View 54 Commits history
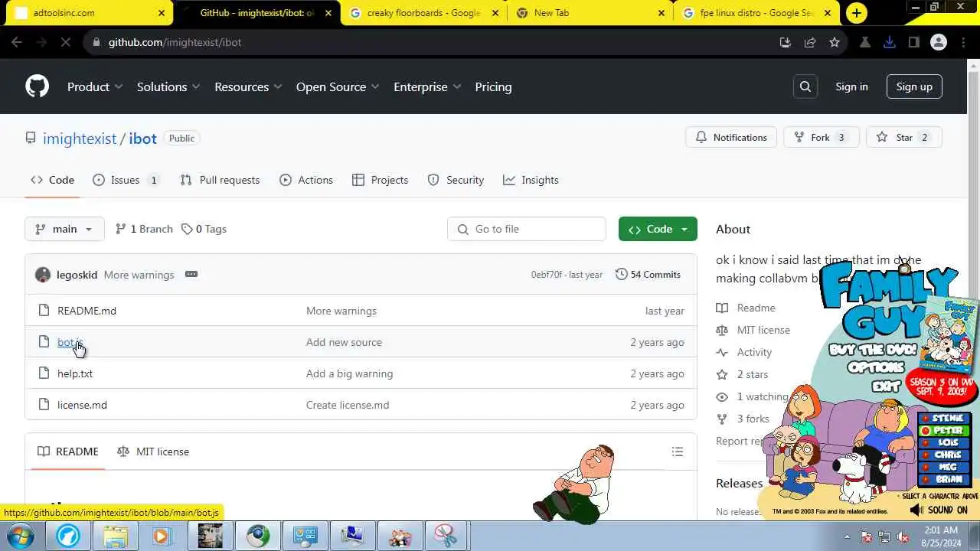Screen dimensions: 980x551 (648, 274)
